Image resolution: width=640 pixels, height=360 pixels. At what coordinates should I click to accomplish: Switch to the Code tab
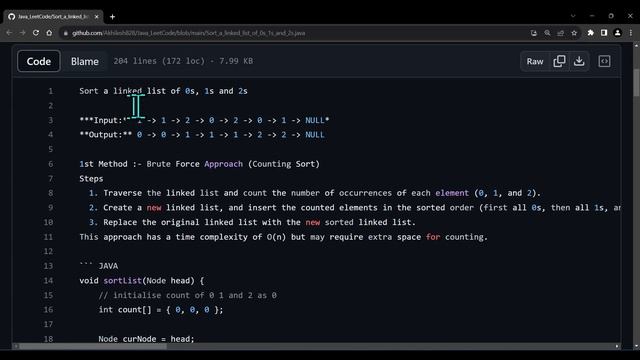(x=39, y=61)
